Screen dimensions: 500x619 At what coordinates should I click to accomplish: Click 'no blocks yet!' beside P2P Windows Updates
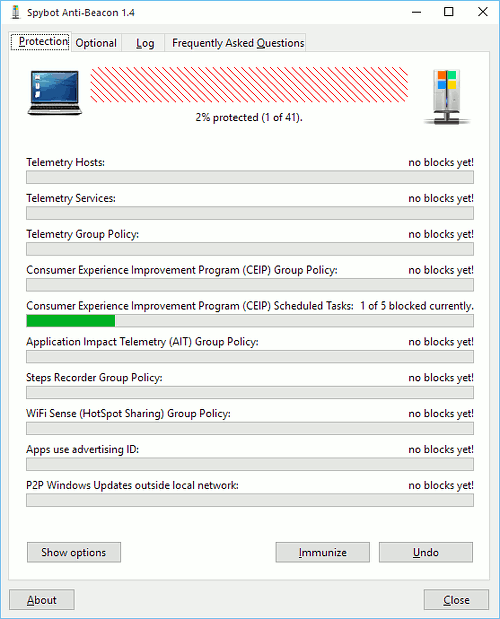pyautogui.click(x=441, y=485)
